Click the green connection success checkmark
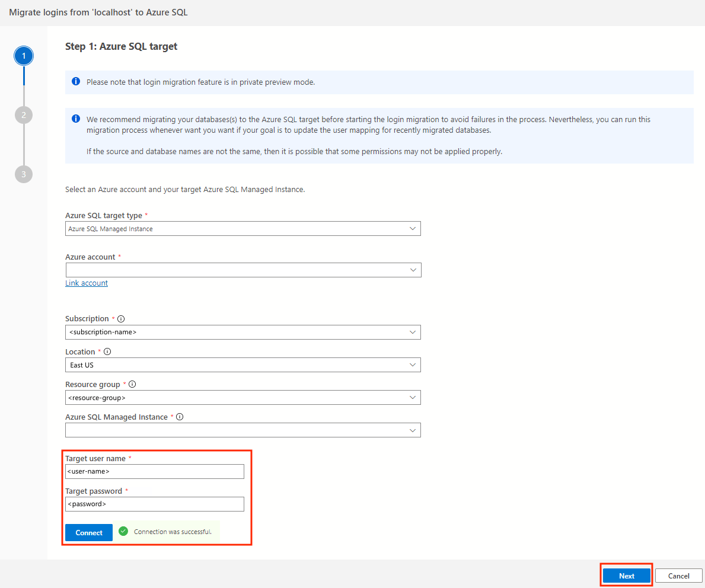Viewport: 705px width, 588px height. (123, 532)
